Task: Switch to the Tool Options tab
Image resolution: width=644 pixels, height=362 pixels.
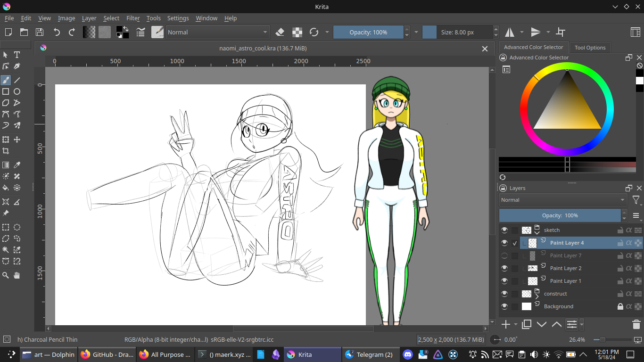Action: coord(590,48)
